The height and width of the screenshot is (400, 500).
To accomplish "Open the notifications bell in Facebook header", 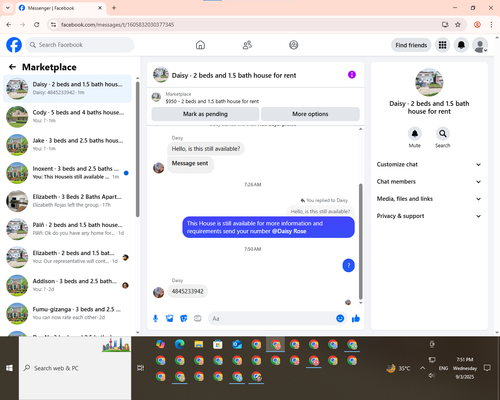I will click(461, 45).
